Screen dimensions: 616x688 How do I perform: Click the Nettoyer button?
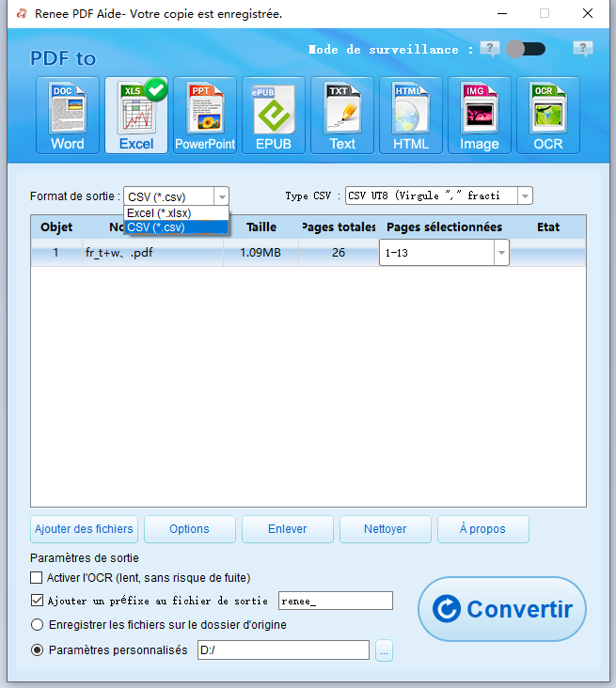[x=386, y=529]
